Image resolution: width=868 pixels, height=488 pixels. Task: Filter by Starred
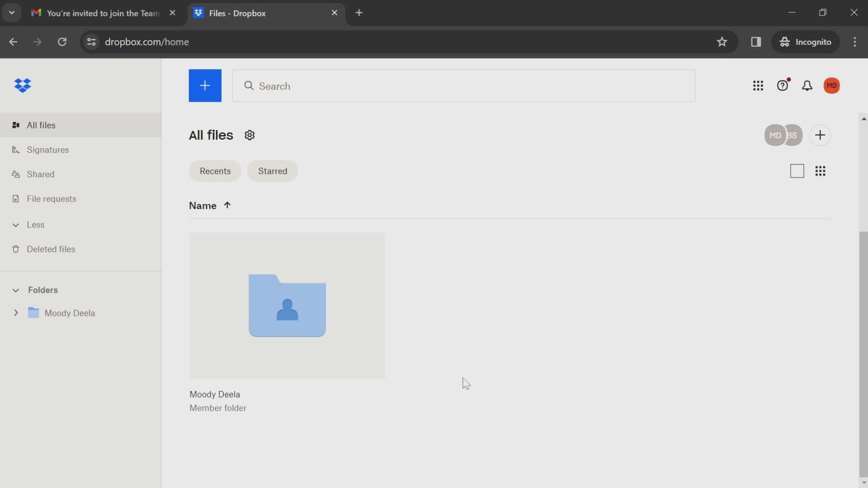(x=273, y=171)
